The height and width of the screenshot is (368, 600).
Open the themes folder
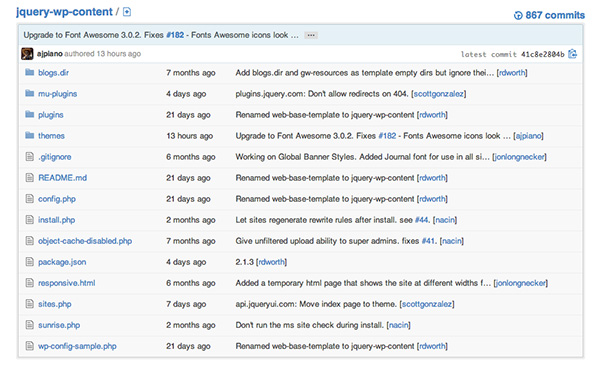tap(51, 136)
